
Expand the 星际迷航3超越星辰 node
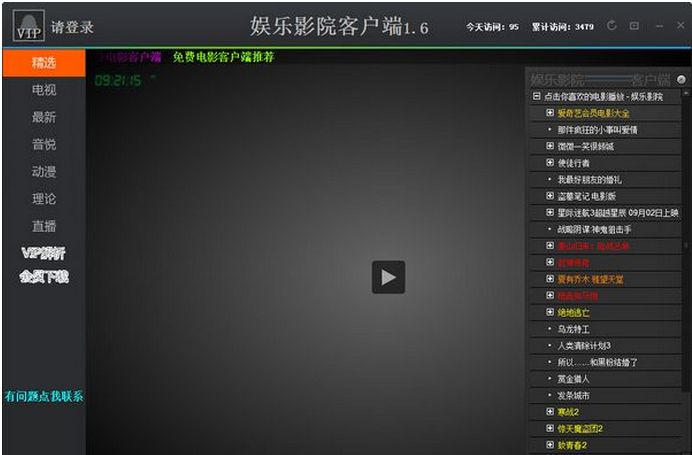pos(550,213)
